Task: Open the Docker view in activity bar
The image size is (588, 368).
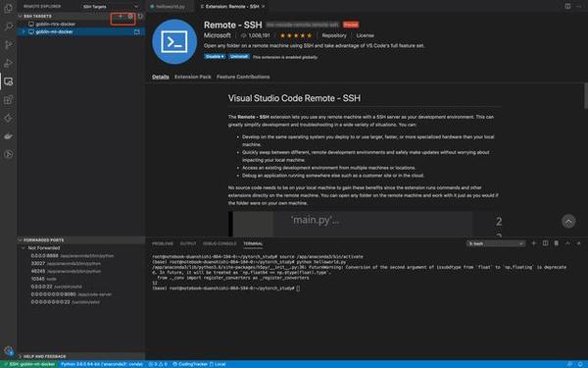Action: (x=8, y=136)
